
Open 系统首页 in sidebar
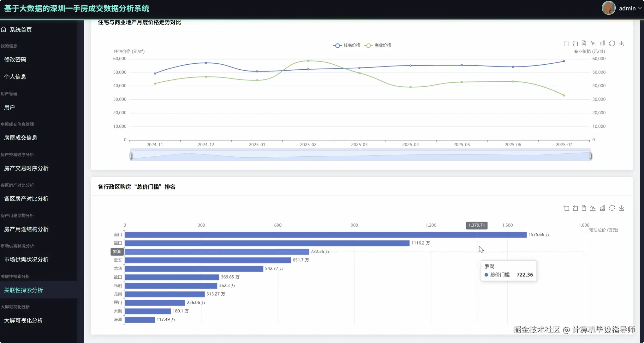[x=21, y=30]
